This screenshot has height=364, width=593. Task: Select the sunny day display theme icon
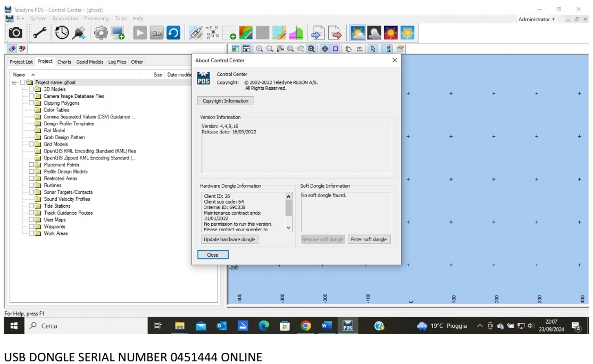407,33
